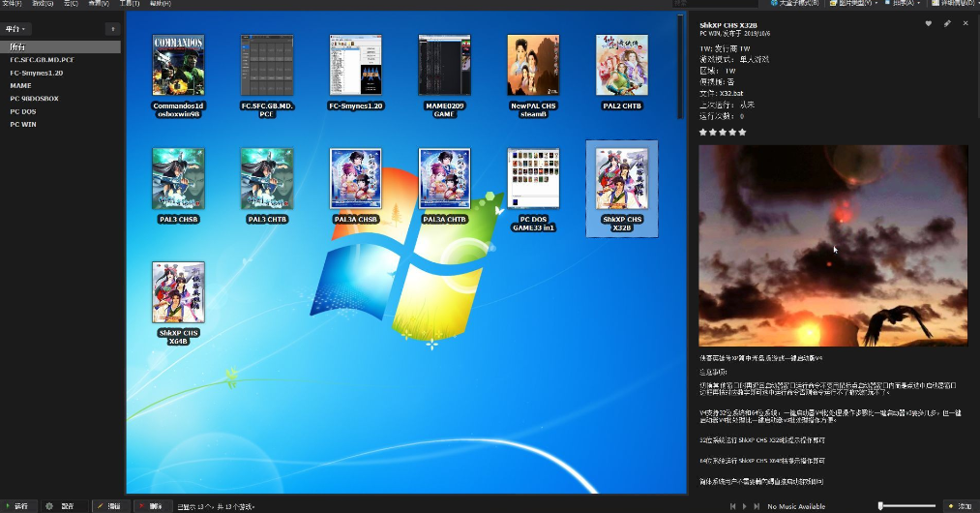Expand the 图片类型 image type dropdown
Image resolution: width=980 pixels, height=513 pixels.
tap(853, 3)
